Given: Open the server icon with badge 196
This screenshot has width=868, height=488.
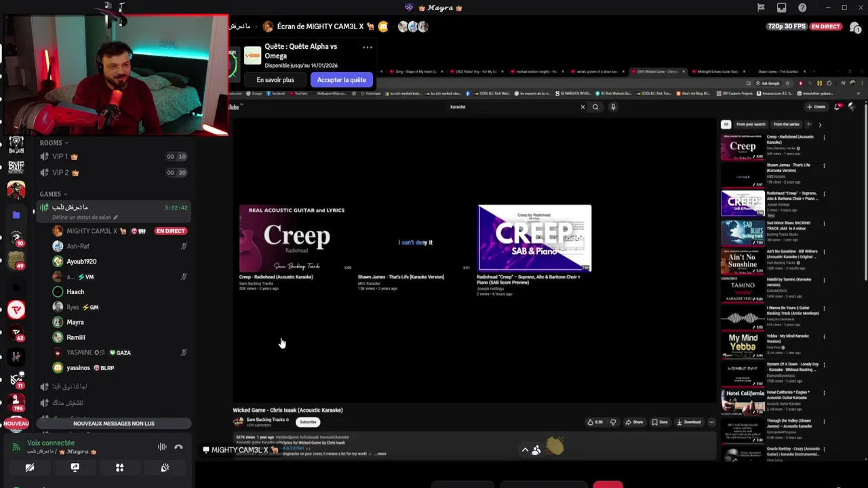Looking at the screenshot, I should (16, 403).
